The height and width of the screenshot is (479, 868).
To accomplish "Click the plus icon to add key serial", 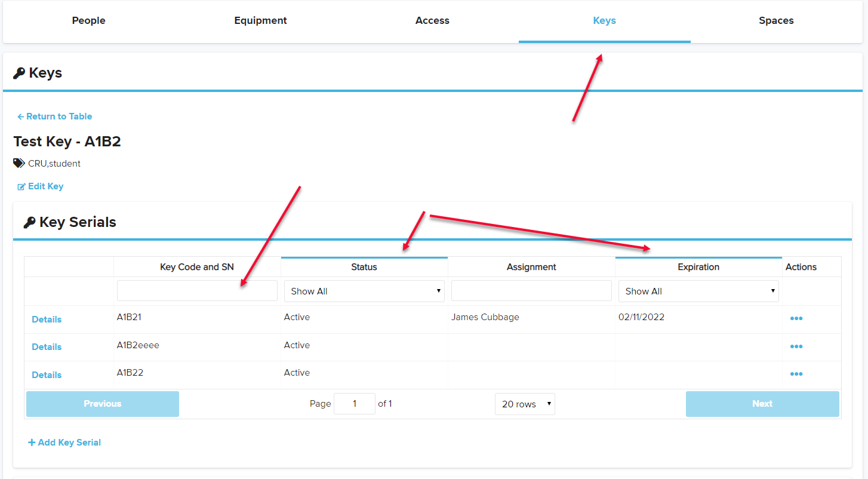I will [32, 443].
